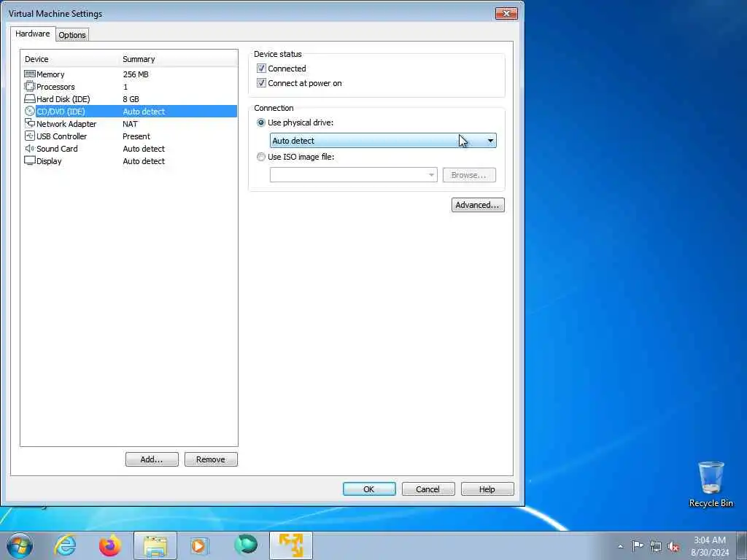Click the Remove device button
This screenshot has height=560, width=747.
pyautogui.click(x=211, y=459)
